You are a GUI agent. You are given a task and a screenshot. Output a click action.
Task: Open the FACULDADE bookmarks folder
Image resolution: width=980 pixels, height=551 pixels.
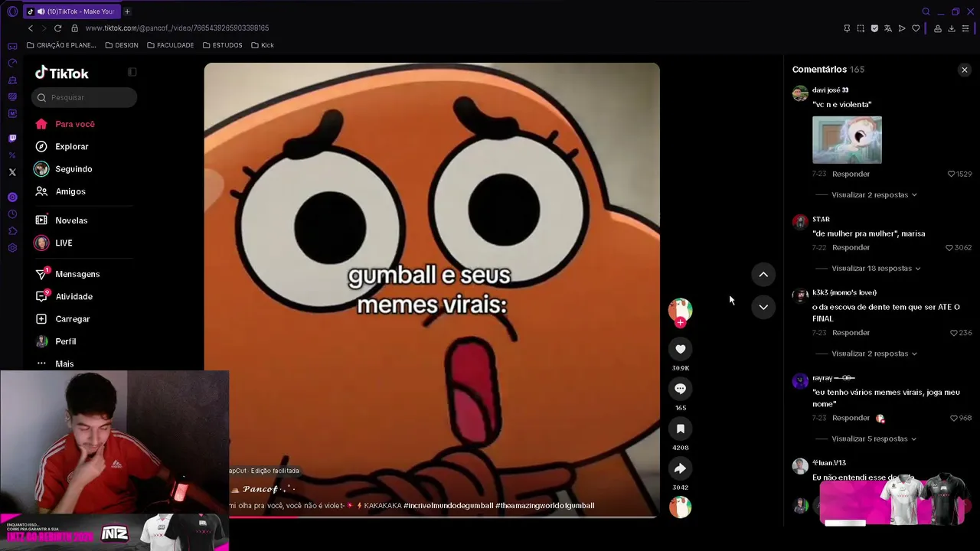pos(170,45)
